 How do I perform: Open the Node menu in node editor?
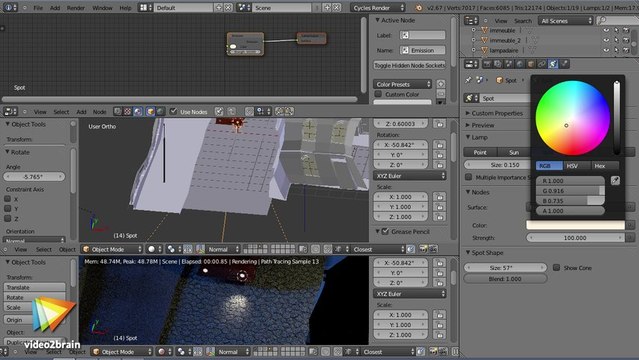[99, 111]
